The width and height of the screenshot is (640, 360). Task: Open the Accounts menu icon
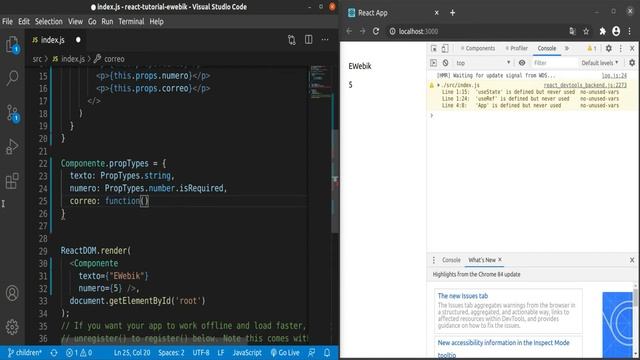12,293
